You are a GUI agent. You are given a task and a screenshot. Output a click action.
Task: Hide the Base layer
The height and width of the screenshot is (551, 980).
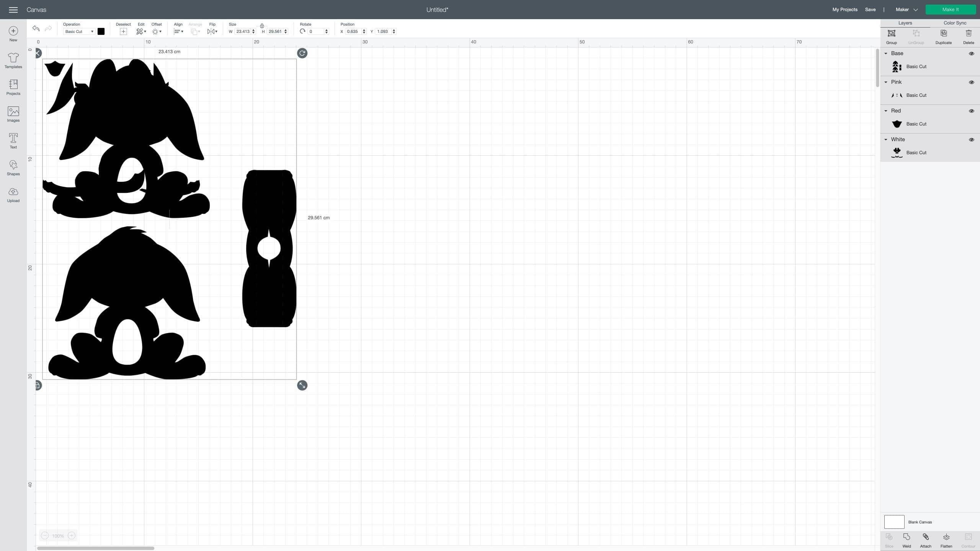(971, 54)
